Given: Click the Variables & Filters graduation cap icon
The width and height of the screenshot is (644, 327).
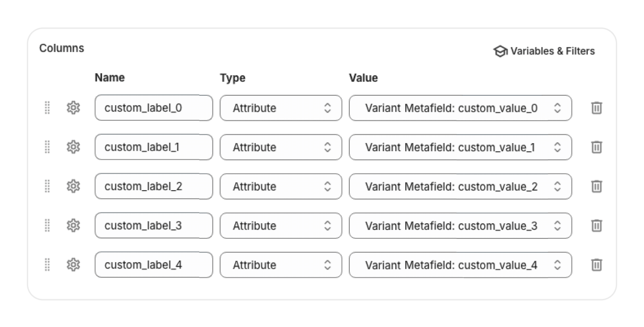Looking at the screenshot, I should (500, 51).
